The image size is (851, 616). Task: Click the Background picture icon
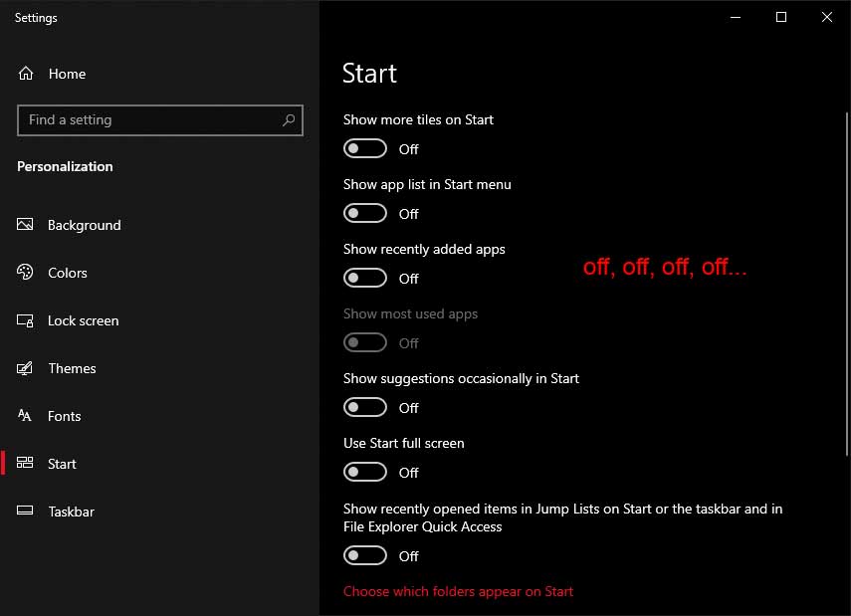[x=25, y=224]
